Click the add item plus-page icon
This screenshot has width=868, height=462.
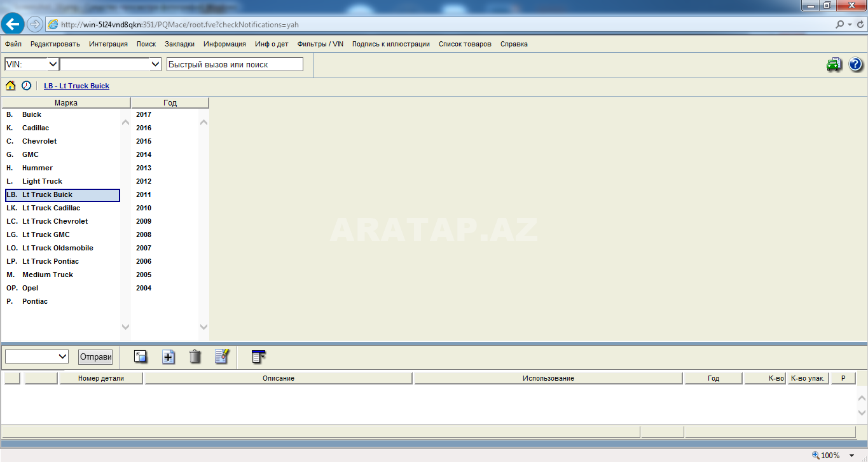pos(168,357)
